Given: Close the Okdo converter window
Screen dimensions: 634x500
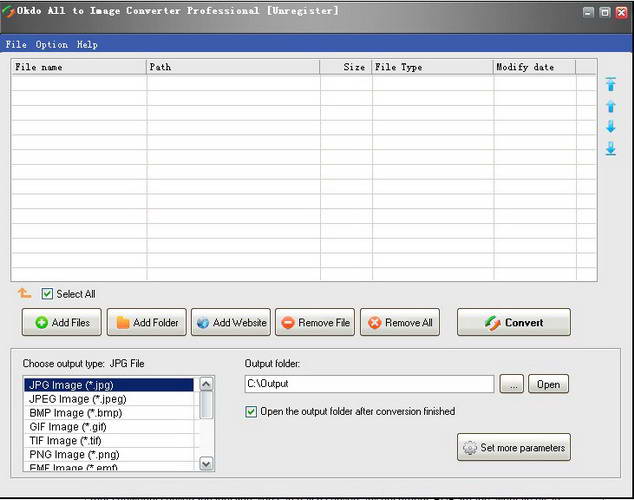Looking at the screenshot, I should coord(621,13).
